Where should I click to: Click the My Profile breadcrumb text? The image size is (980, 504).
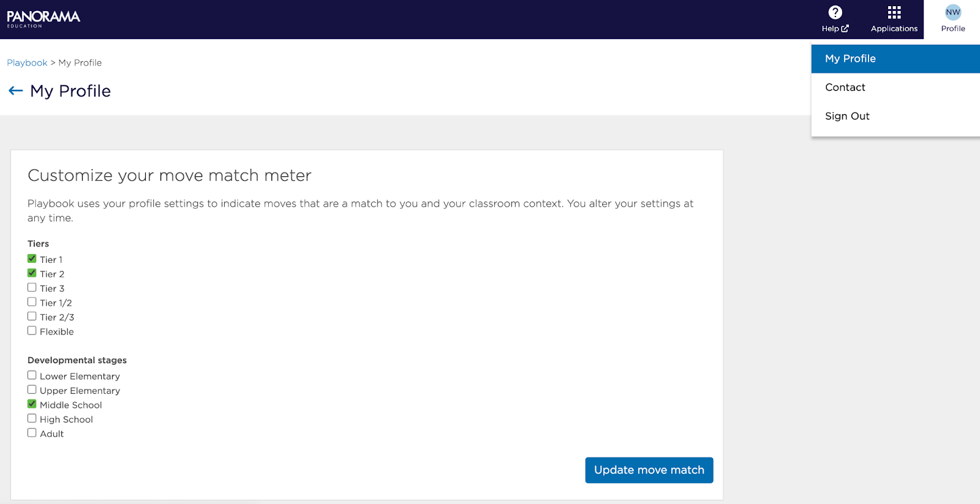[80, 63]
